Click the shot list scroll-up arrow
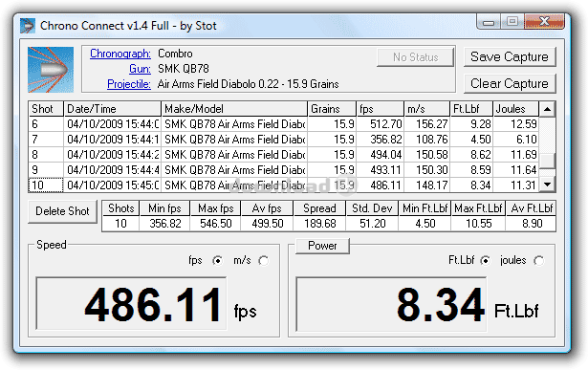 click(547, 109)
